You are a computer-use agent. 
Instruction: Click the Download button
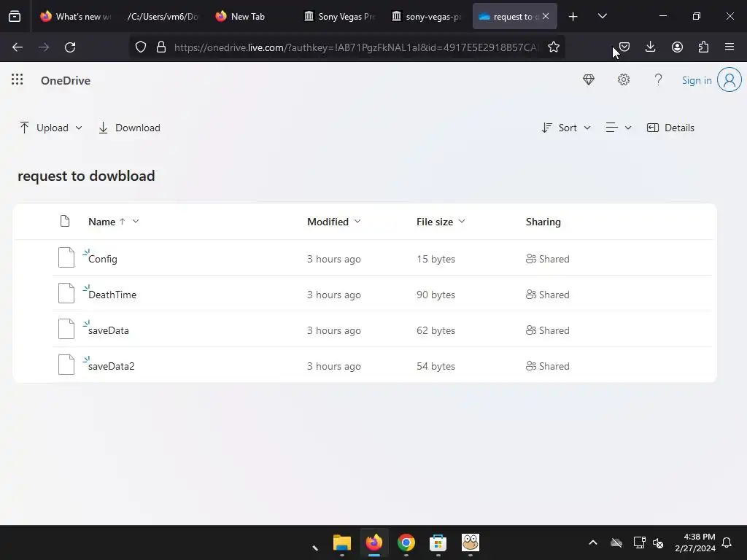point(129,128)
